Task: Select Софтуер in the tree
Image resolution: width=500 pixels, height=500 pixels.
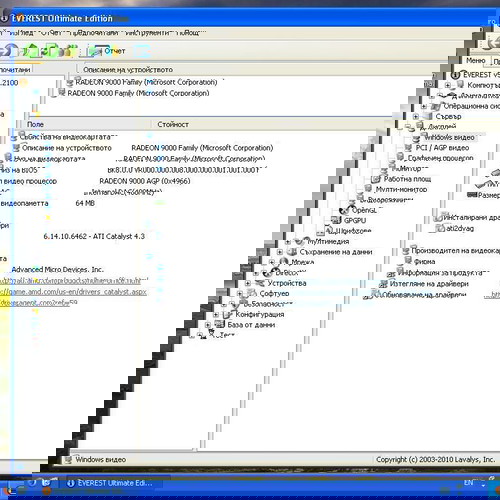Action: pos(274,294)
